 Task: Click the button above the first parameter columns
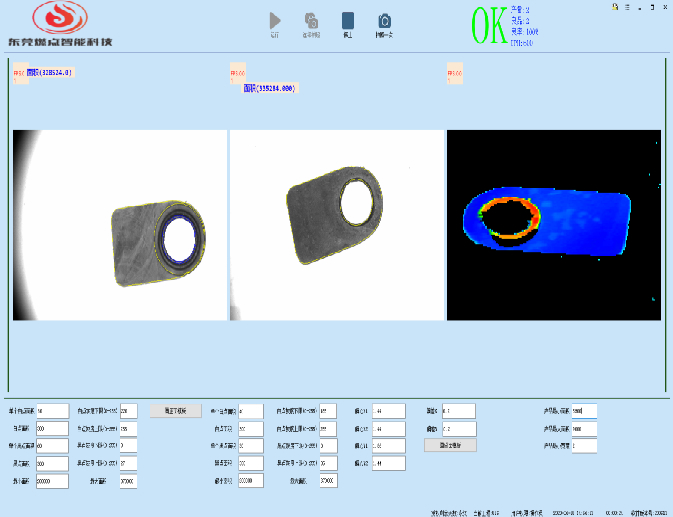[x=169, y=410]
